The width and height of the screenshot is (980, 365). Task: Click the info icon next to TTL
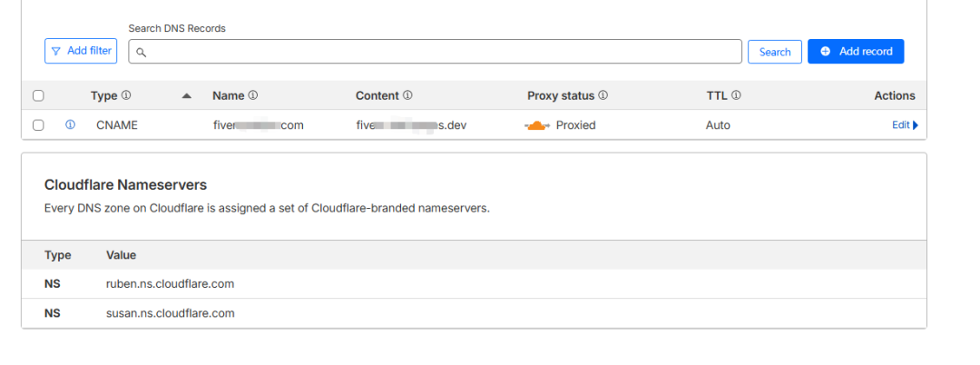(736, 95)
